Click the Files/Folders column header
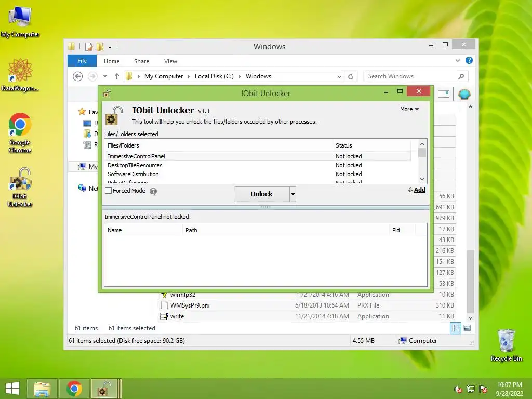This screenshot has height=399, width=532. (x=219, y=145)
